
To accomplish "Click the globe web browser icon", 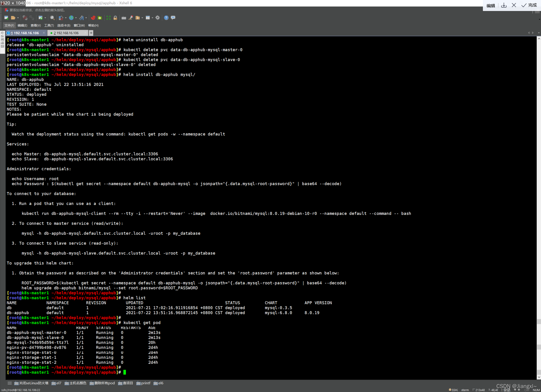I will coord(71,18).
